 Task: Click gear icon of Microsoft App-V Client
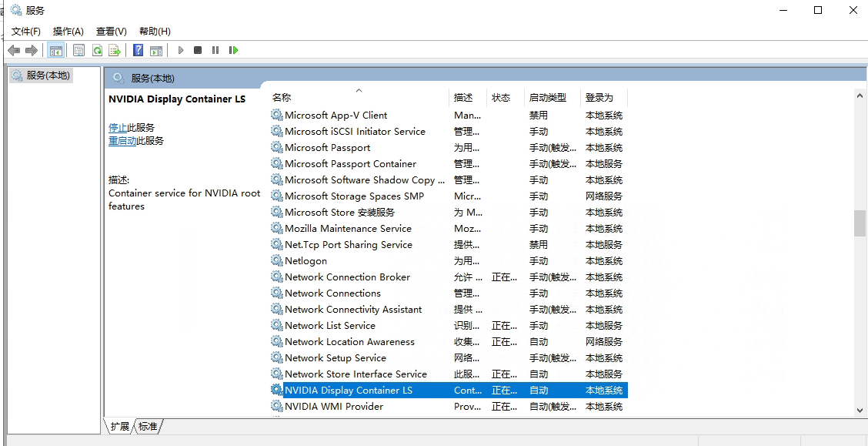tap(276, 116)
